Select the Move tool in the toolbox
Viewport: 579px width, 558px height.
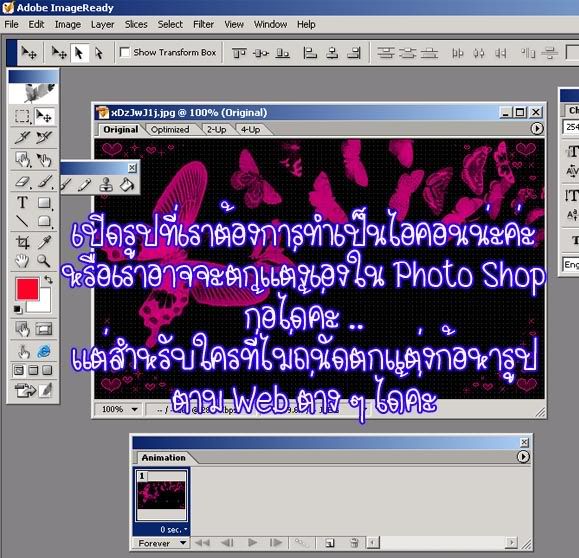[44, 116]
